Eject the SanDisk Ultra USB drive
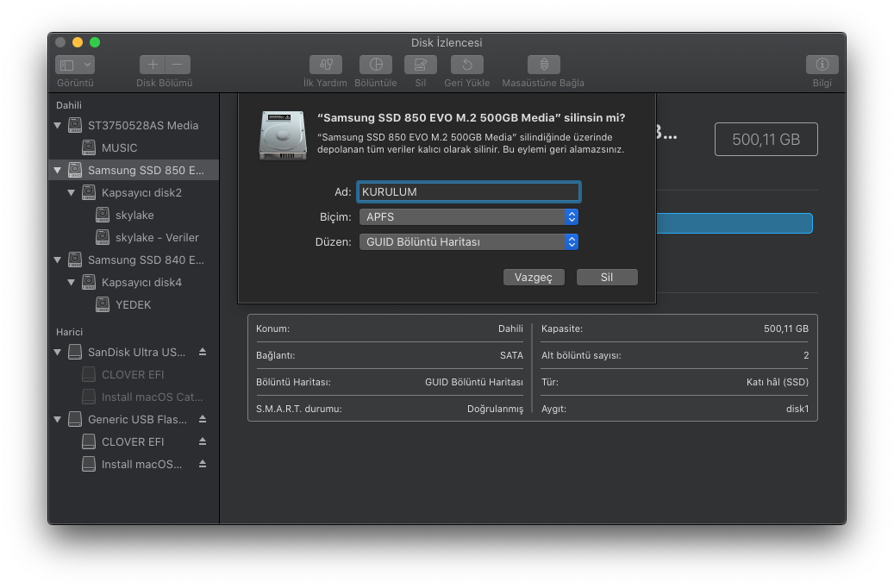The image size is (894, 588). pyautogui.click(x=203, y=352)
